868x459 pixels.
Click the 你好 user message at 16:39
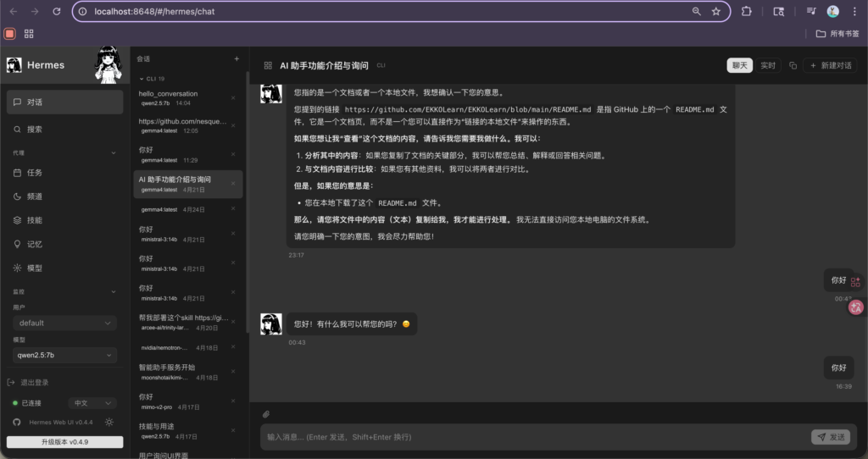(838, 368)
